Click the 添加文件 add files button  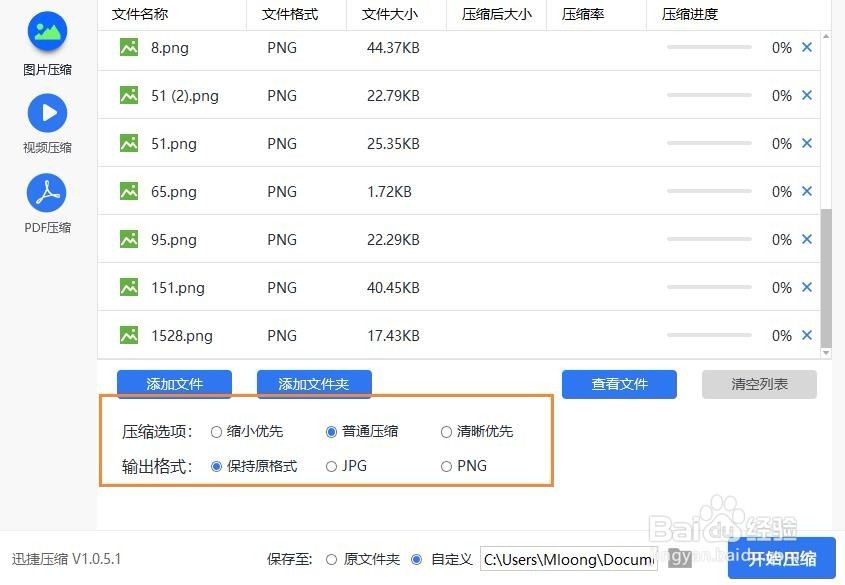[x=175, y=384]
